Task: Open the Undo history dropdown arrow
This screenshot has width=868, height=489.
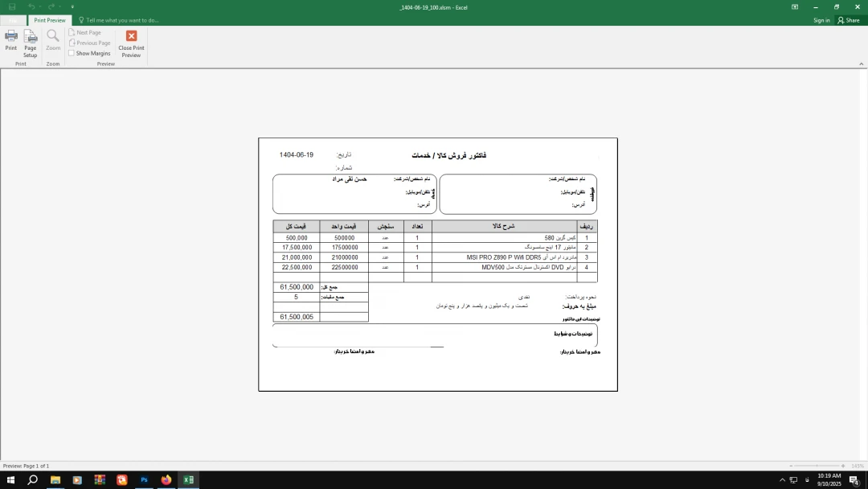Action: click(40, 7)
